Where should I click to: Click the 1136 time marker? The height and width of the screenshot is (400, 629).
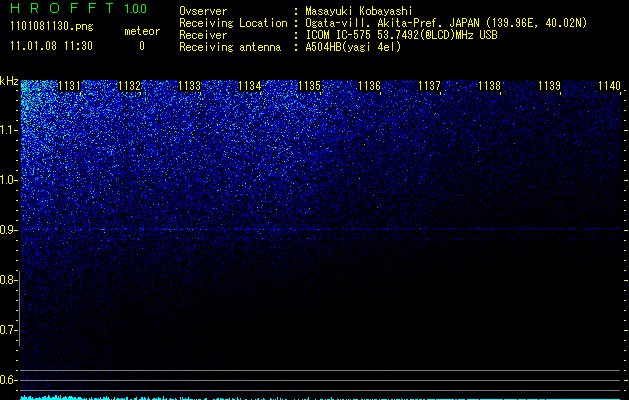369,86
